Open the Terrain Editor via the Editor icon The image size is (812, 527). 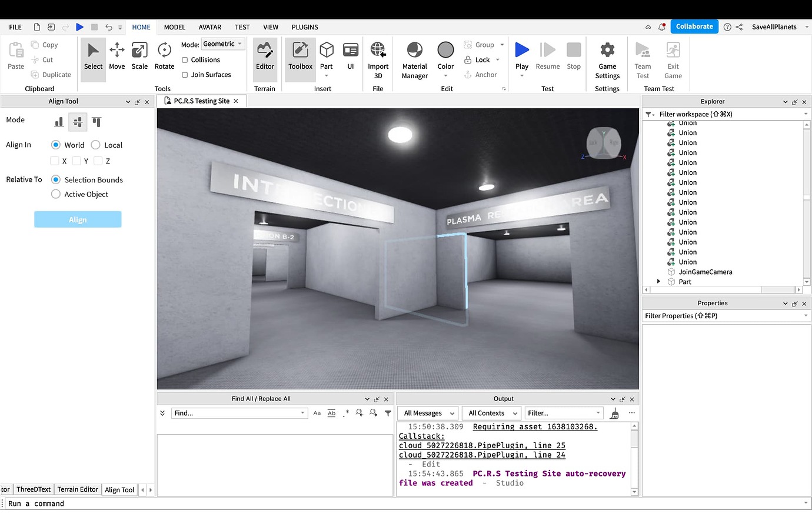[265, 56]
